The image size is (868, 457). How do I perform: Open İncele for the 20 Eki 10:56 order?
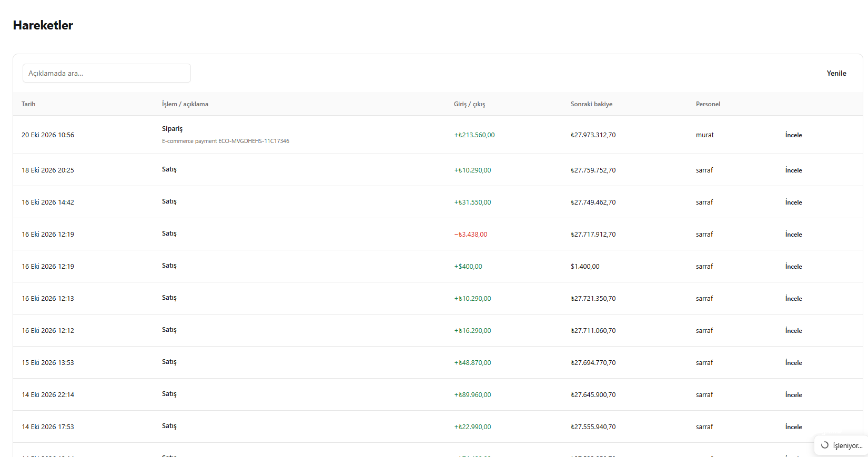click(x=793, y=135)
